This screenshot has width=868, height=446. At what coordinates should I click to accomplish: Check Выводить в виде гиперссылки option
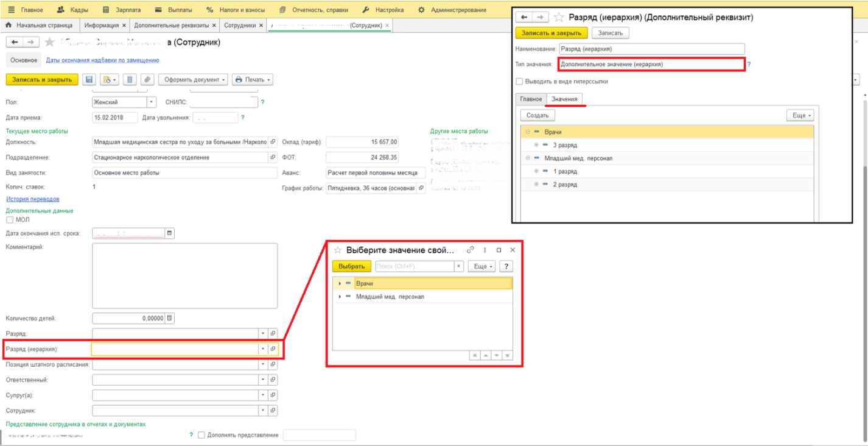tap(519, 81)
